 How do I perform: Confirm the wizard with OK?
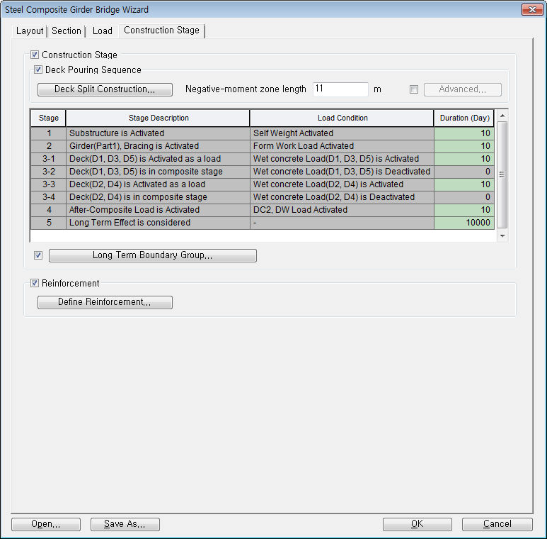(x=417, y=524)
